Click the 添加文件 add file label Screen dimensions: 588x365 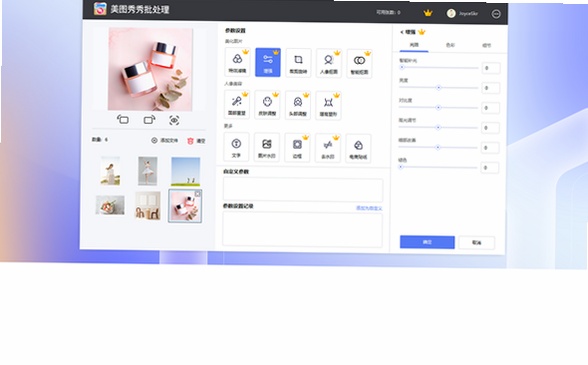pos(169,141)
